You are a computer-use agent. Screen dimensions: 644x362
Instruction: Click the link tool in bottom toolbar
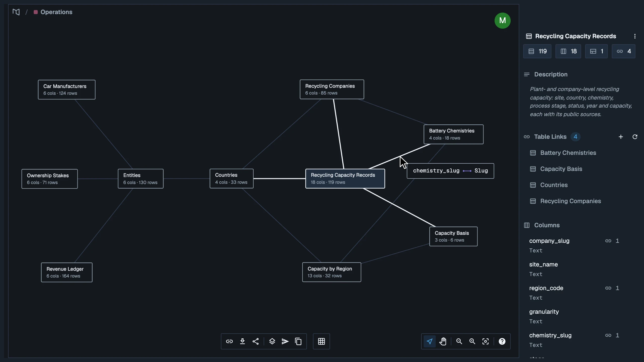229,341
